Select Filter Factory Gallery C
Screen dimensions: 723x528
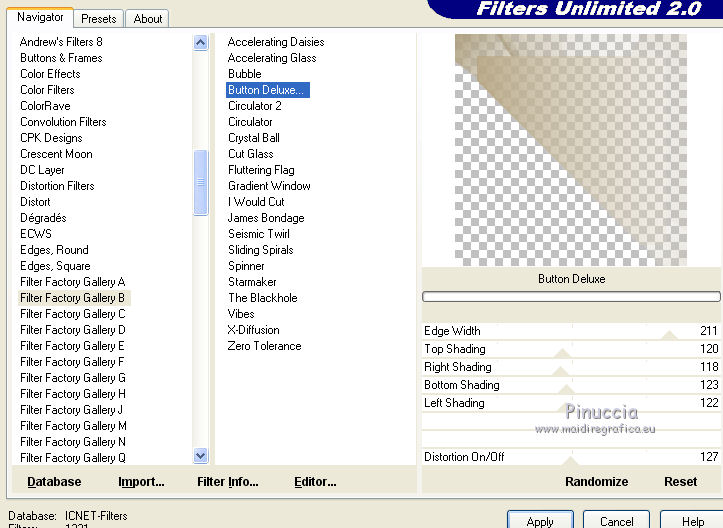(x=72, y=314)
